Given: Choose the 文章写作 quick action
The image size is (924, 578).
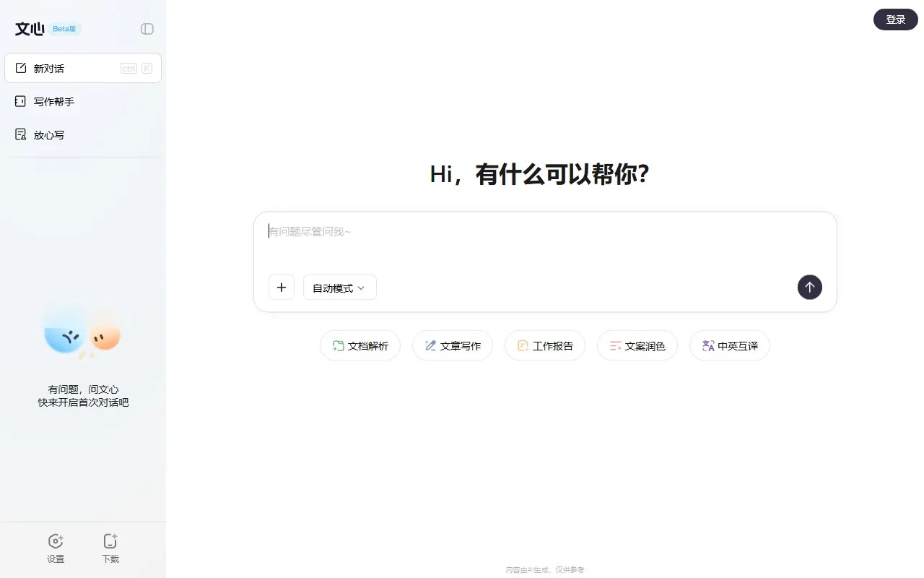Looking at the screenshot, I should coord(452,345).
